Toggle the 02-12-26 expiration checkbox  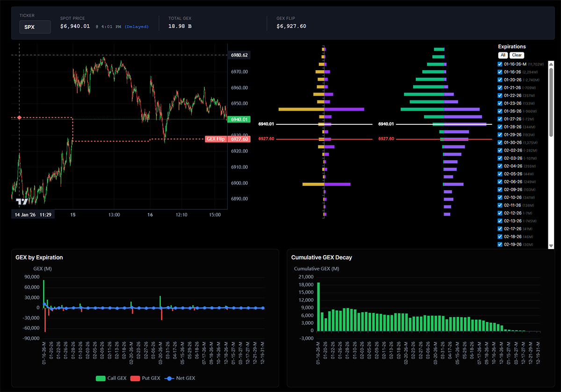coord(500,213)
